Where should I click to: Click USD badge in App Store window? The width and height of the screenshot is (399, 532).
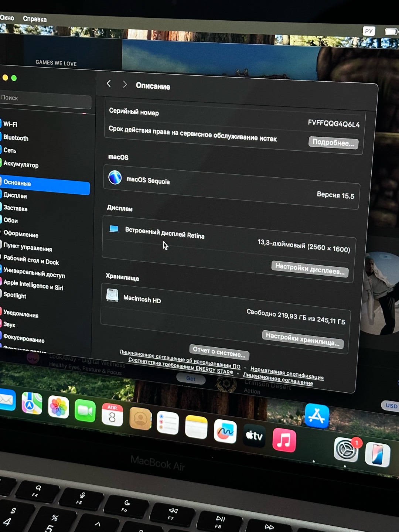(391, 406)
